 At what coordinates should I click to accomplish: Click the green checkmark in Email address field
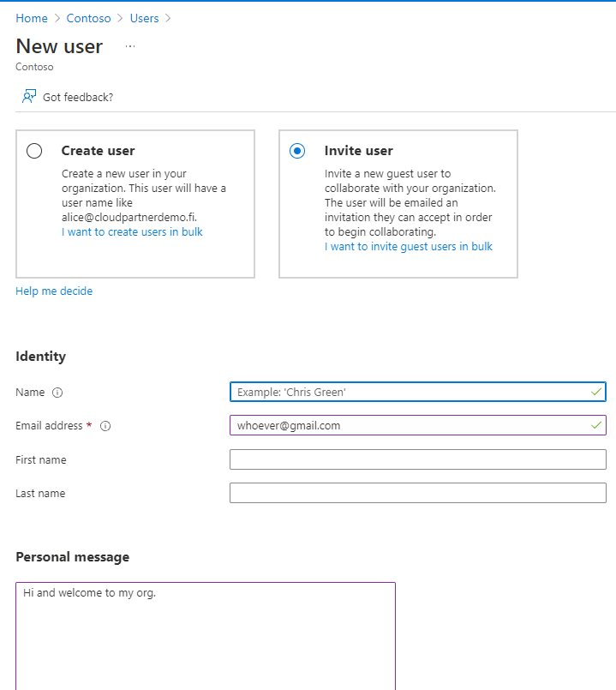click(596, 425)
